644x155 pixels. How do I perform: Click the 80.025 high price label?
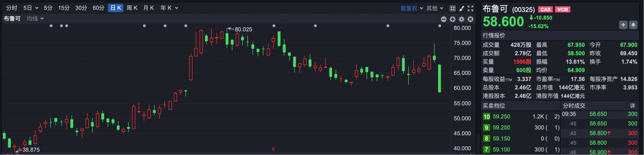pos(244,29)
